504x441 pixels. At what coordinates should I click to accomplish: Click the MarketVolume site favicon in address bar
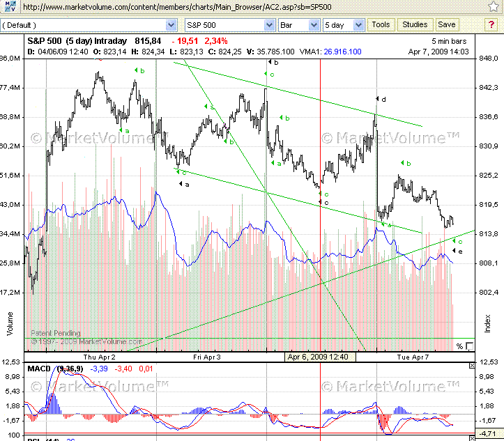(10, 6)
